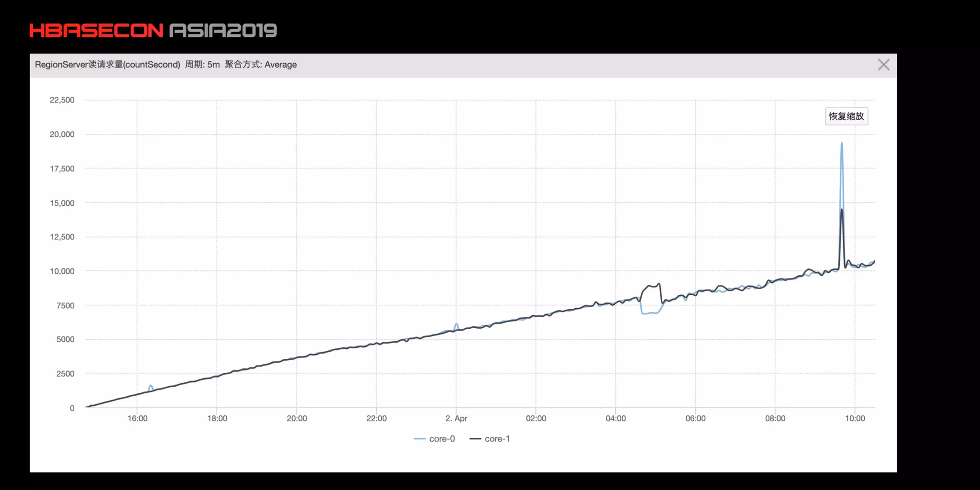Screen dimensions: 980x490
Task: Click the HBASECON ASIA2019 logo
Action: coord(153,31)
